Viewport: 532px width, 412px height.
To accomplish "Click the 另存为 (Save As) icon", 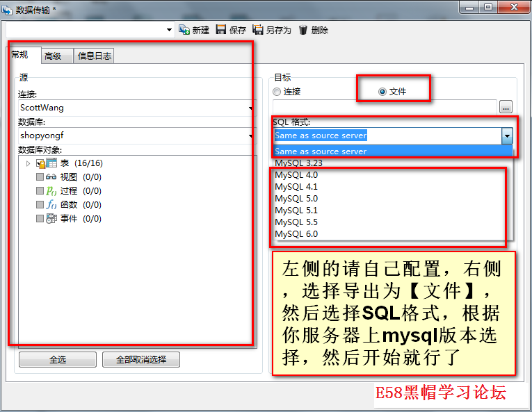I will [258, 30].
